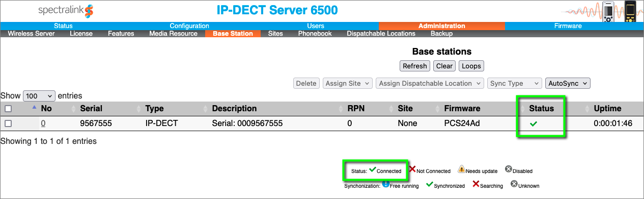The width and height of the screenshot is (644, 199).
Task: Click the Disabled legend icon
Action: (x=508, y=169)
